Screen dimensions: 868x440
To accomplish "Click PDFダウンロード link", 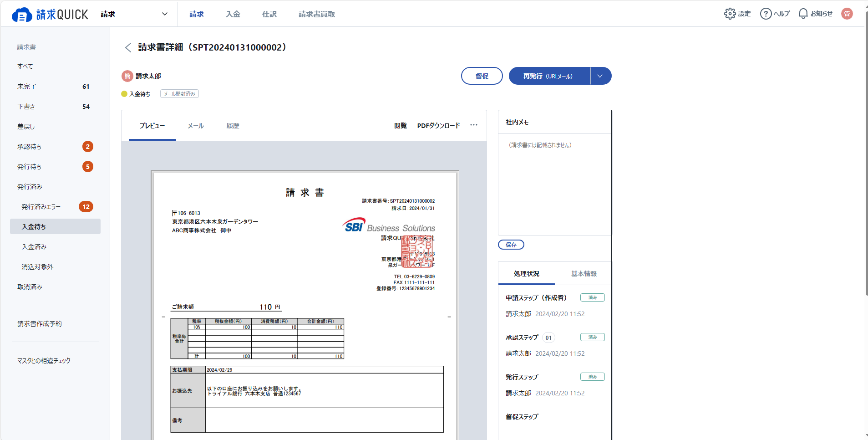I will coord(438,126).
